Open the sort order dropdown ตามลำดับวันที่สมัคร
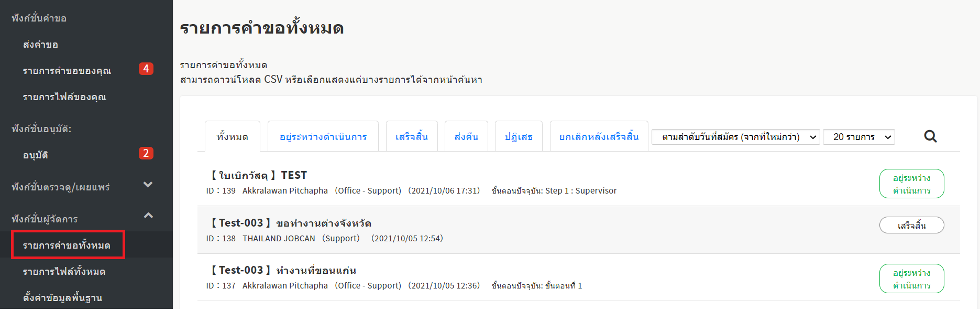 click(x=735, y=137)
